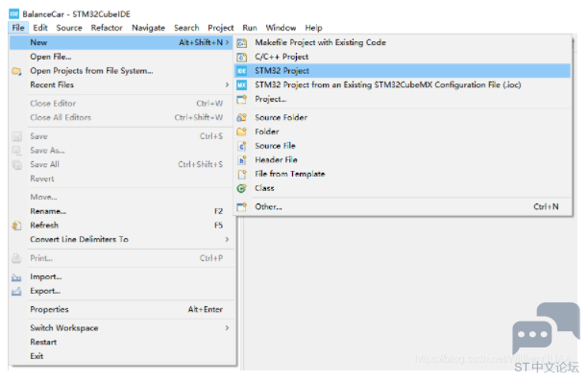Open the Window menu
588x382 pixels.
281,28
